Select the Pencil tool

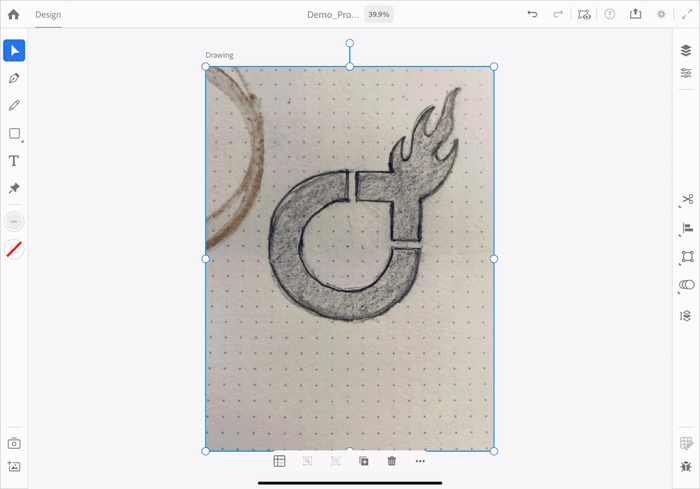click(14, 105)
